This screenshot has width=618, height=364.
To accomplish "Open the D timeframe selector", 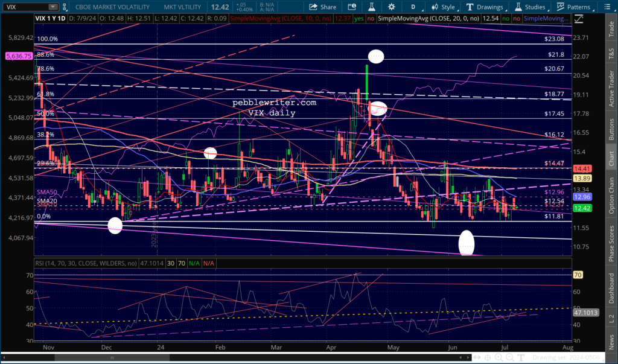I will click(413, 7).
